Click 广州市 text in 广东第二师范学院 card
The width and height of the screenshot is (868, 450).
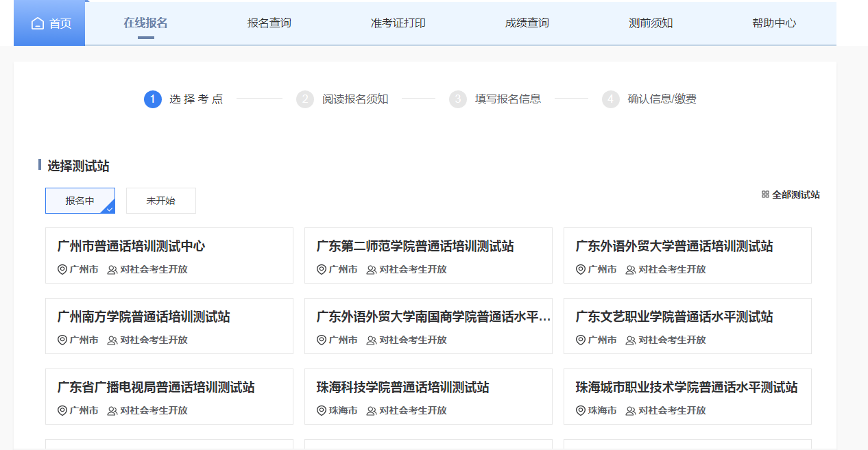343,270
